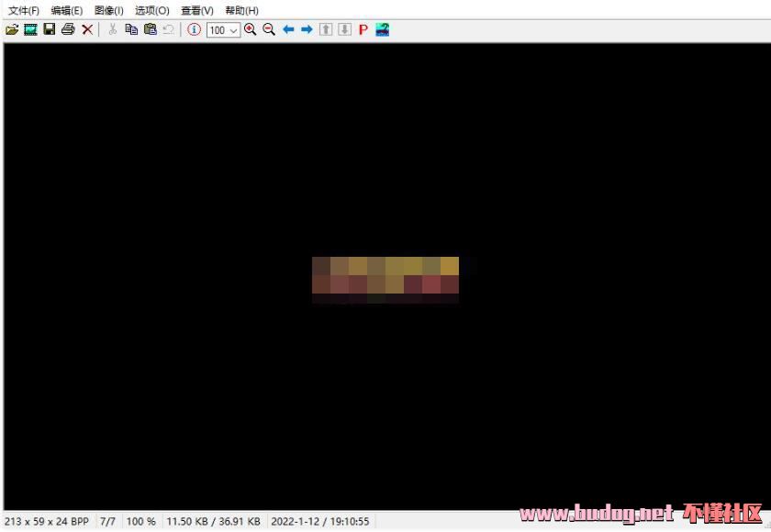
Task: Delete the file with the red X icon
Action: click(x=87, y=29)
